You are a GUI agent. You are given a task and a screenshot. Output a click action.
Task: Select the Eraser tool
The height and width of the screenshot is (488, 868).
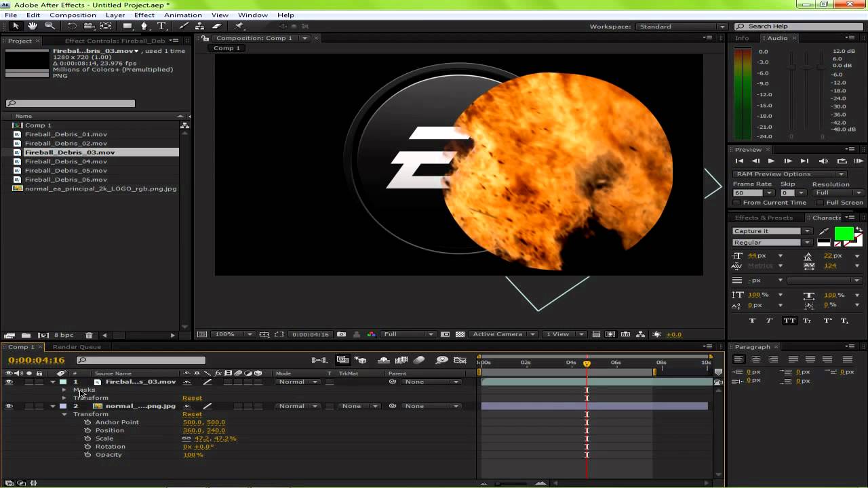click(x=217, y=26)
